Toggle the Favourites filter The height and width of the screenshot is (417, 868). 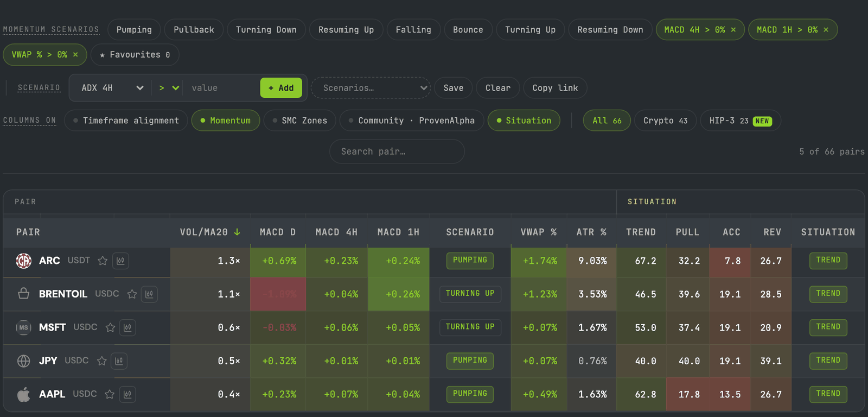click(x=135, y=55)
